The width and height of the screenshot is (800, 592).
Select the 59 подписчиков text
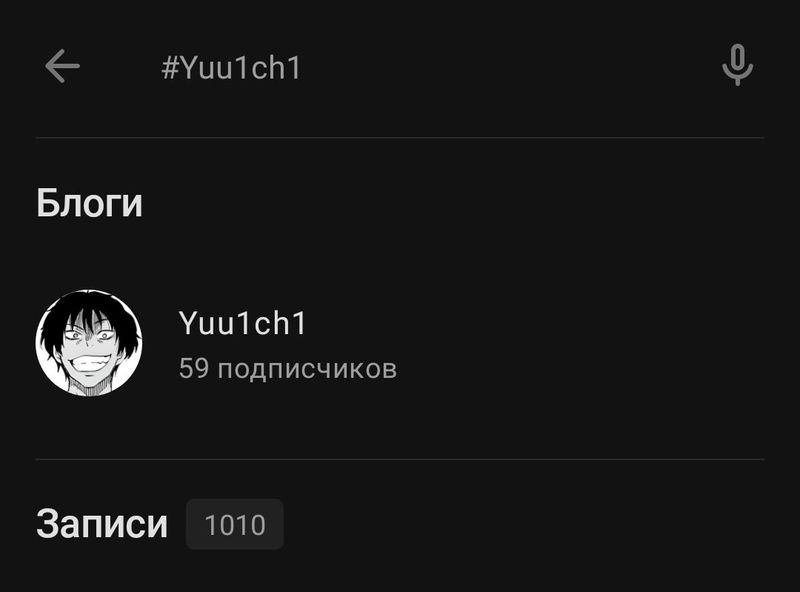click(x=288, y=368)
